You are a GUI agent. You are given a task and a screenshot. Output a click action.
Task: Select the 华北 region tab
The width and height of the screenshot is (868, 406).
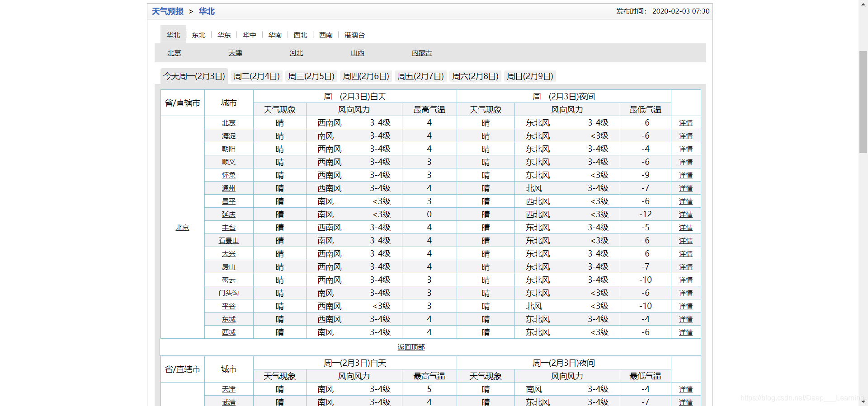[x=173, y=35]
